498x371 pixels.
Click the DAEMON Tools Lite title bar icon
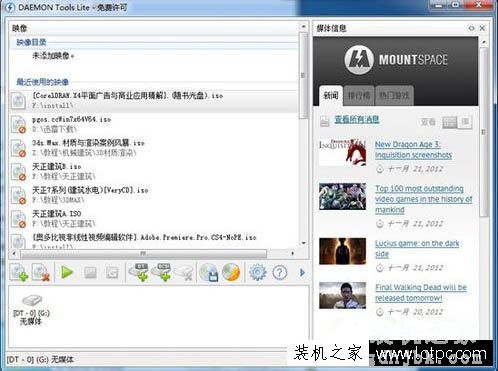click(10, 7)
